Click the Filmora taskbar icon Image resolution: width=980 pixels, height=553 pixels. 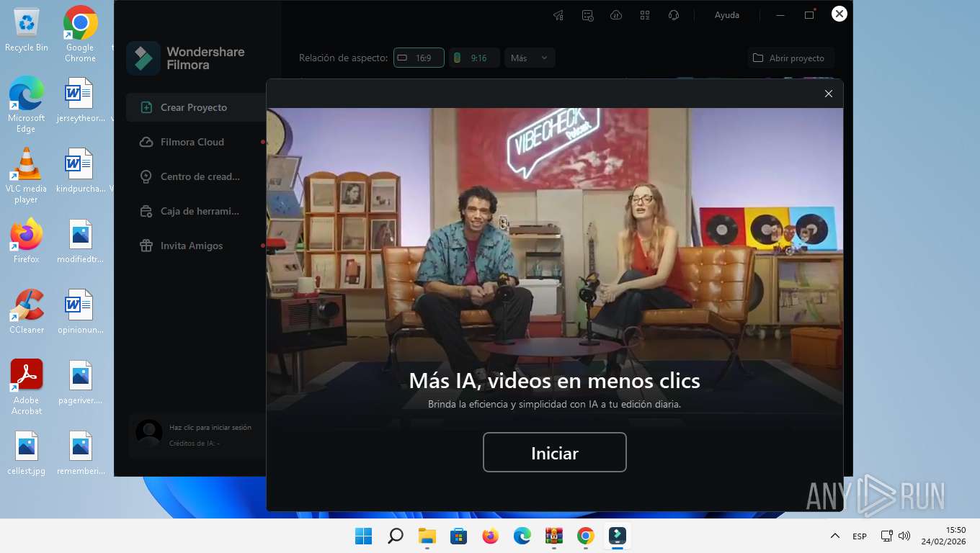coord(618,536)
